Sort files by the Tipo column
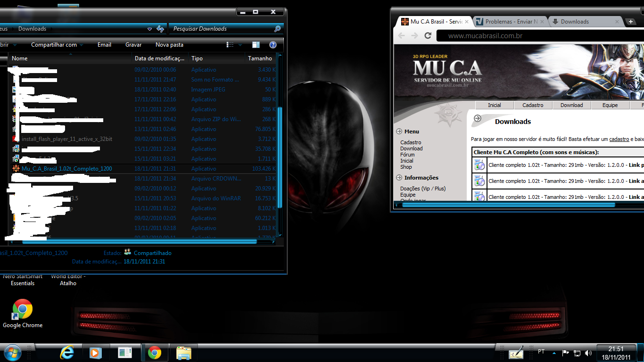 click(216, 58)
